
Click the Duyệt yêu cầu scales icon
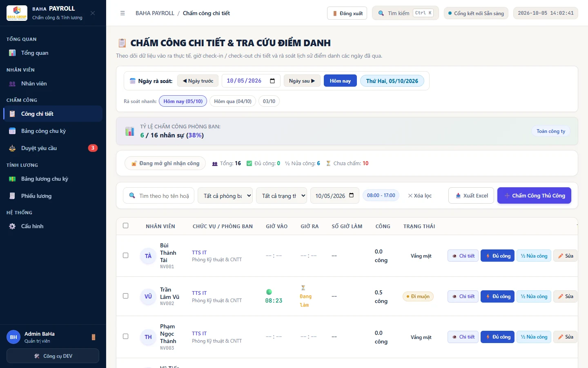click(12, 148)
